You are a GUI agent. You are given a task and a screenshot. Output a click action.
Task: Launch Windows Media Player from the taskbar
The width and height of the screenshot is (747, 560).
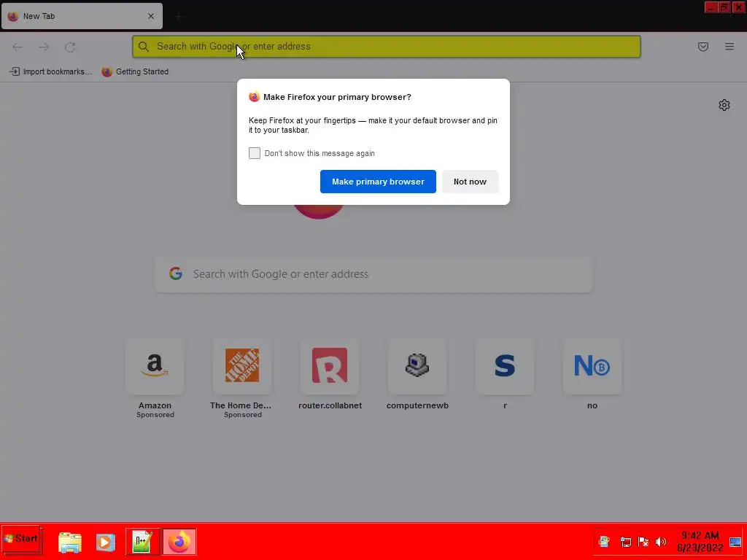coord(106,542)
